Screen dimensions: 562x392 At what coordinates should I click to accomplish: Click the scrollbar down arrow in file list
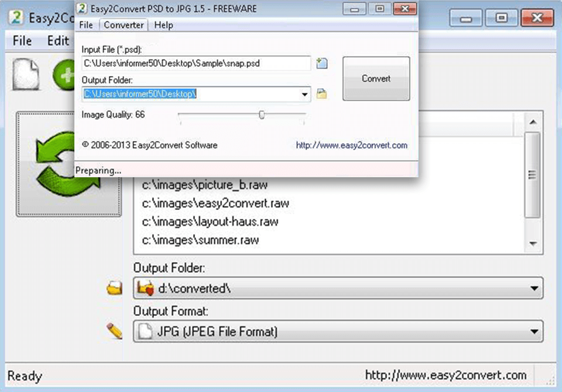coord(533,242)
